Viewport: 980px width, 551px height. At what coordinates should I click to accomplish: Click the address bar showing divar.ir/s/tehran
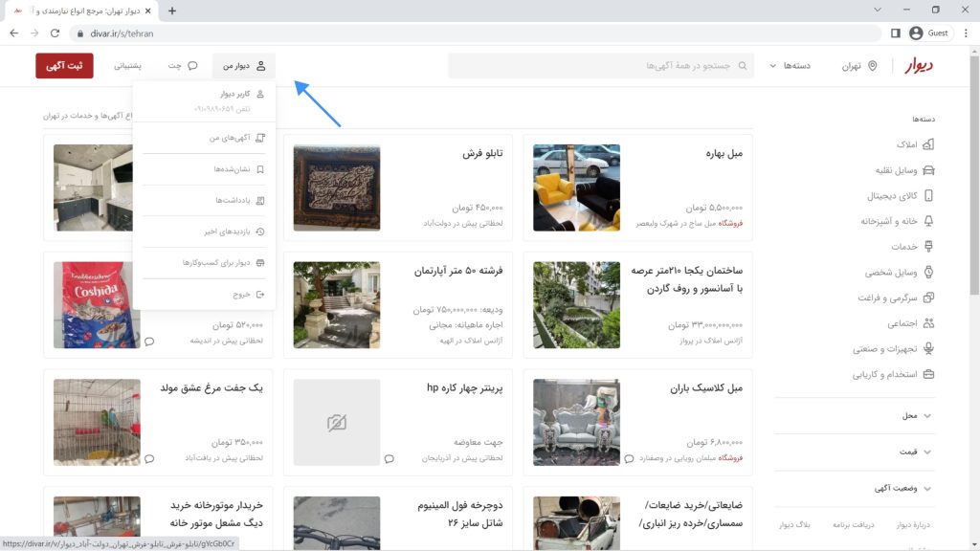pos(475,33)
